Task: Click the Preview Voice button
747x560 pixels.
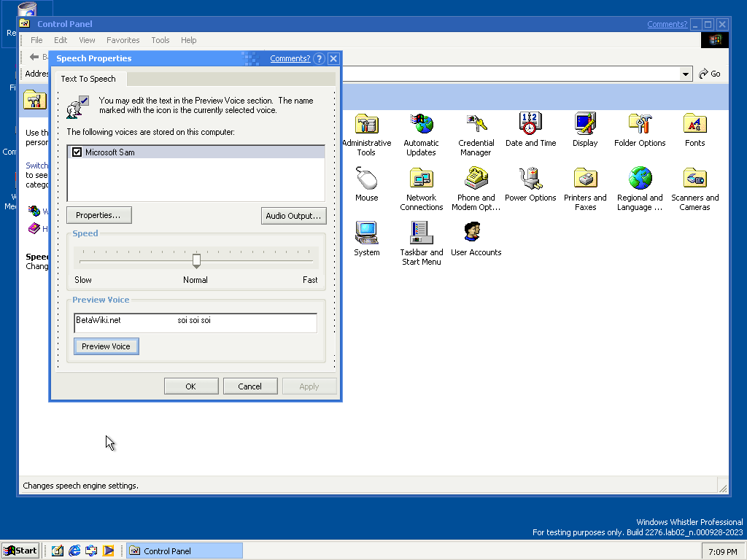Action: [106, 346]
